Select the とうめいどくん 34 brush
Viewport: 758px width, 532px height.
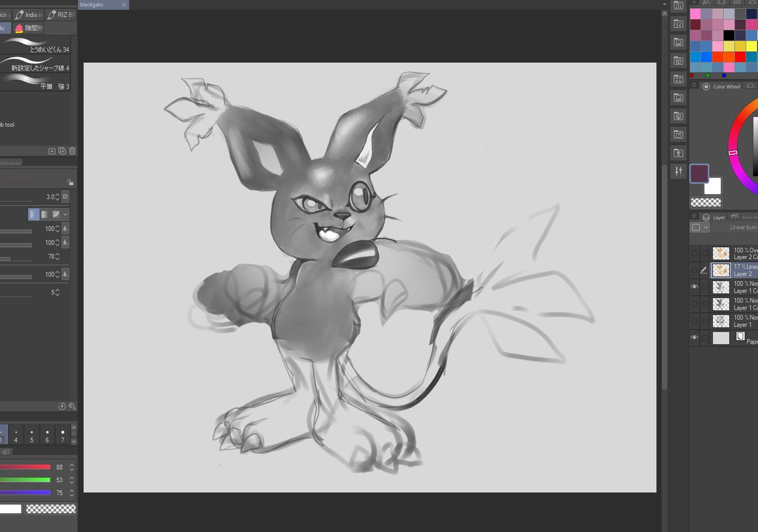pyautogui.click(x=35, y=45)
